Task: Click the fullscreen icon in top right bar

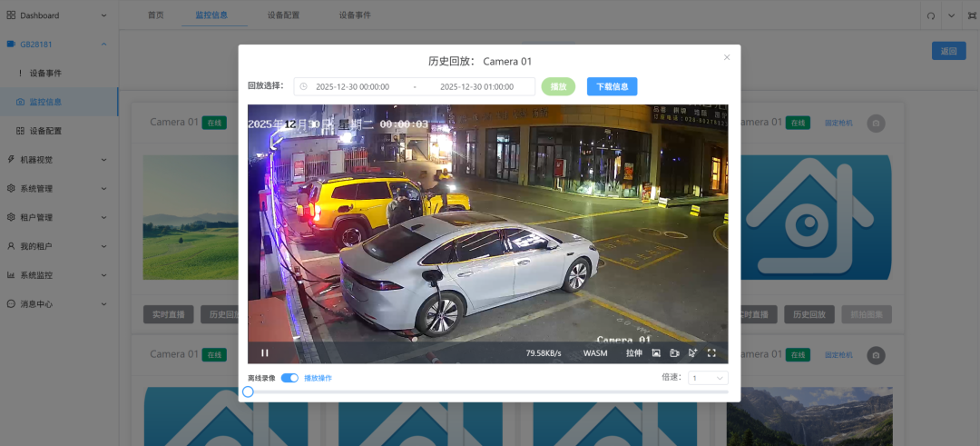Action: (x=972, y=16)
